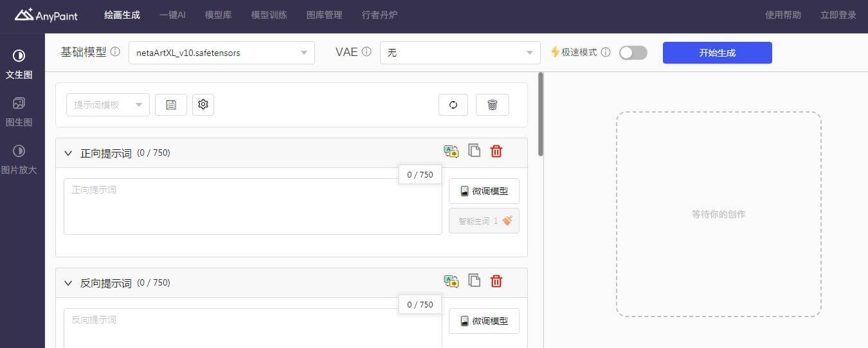868x348 pixels.
Task: Translate the 正向提示词 with translate icon
Action: click(x=451, y=152)
